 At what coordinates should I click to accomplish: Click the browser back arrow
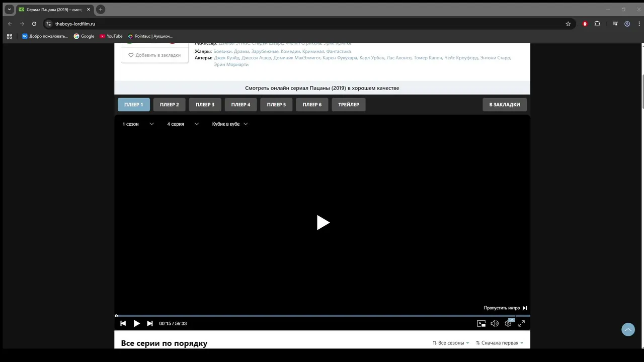10,24
